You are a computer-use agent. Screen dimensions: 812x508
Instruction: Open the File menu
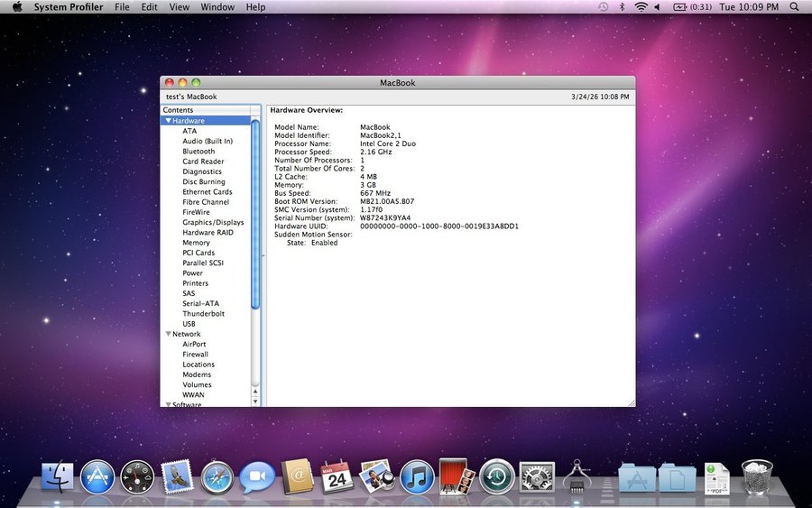click(122, 6)
